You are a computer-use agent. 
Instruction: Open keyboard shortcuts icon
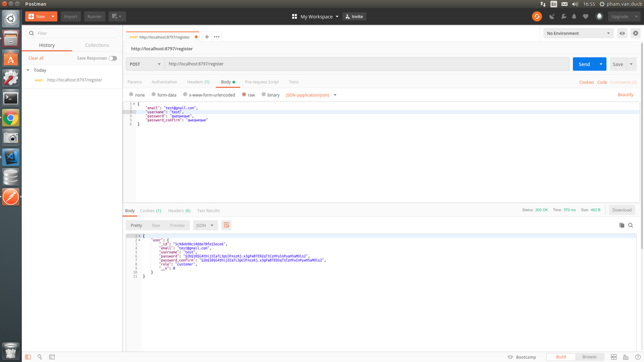tap(626, 357)
